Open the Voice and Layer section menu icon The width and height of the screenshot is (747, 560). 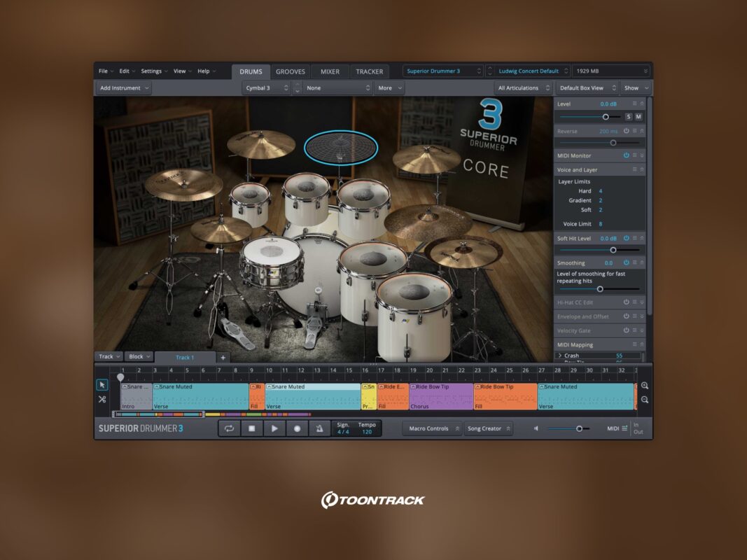coord(634,169)
